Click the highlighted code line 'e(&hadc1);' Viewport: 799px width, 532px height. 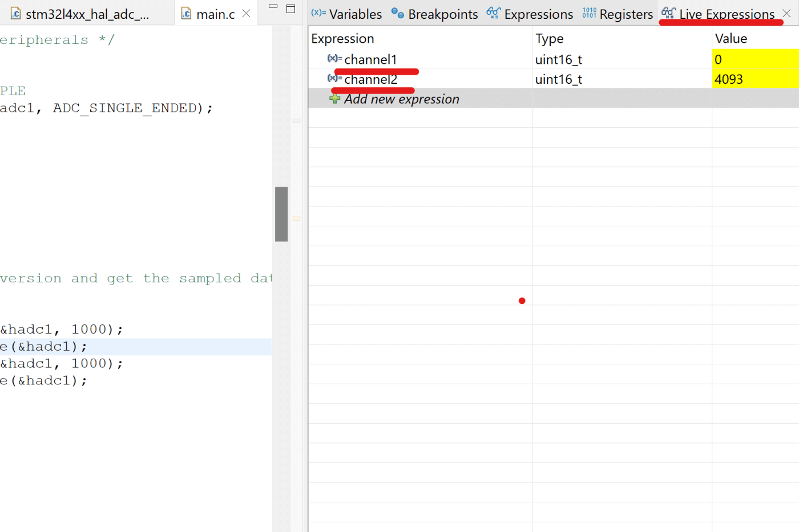pyautogui.click(x=43, y=346)
